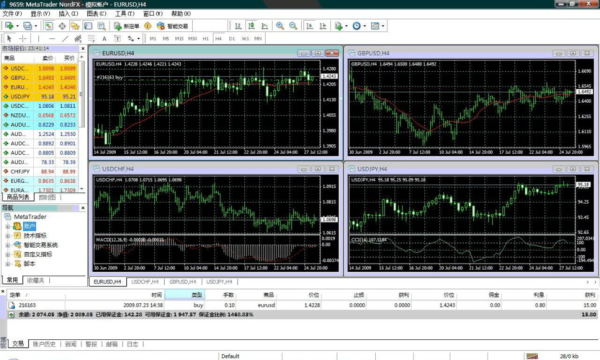600x360 pixels.
Task: Activate the USDCHF,H4 chart window title
Action: pos(117,169)
